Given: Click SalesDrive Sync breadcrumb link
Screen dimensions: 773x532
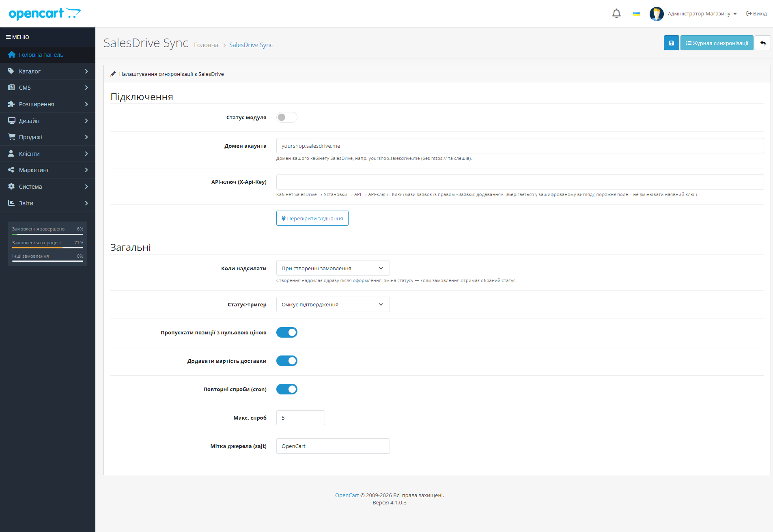Looking at the screenshot, I should [x=251, y=45].
